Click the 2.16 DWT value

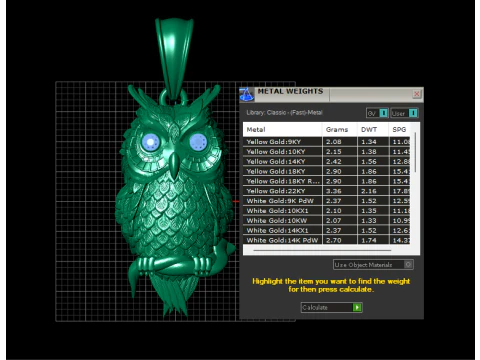[x=369, y=191]
